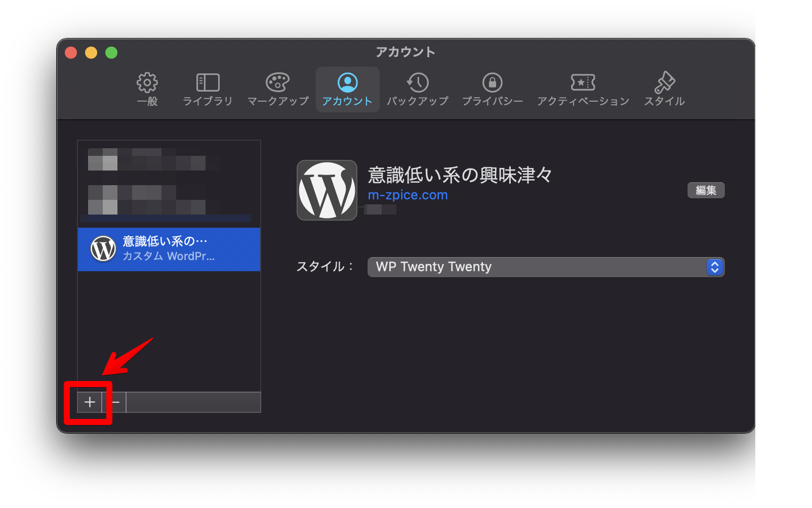Click the 意識低い系の興味津々 blog title
This screenshot has width=812, height=508.
click(x=460, y=175)
